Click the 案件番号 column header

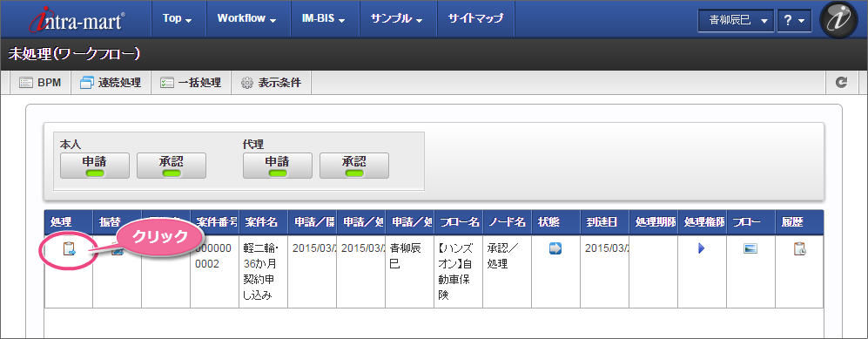click(x=214, y=222)
